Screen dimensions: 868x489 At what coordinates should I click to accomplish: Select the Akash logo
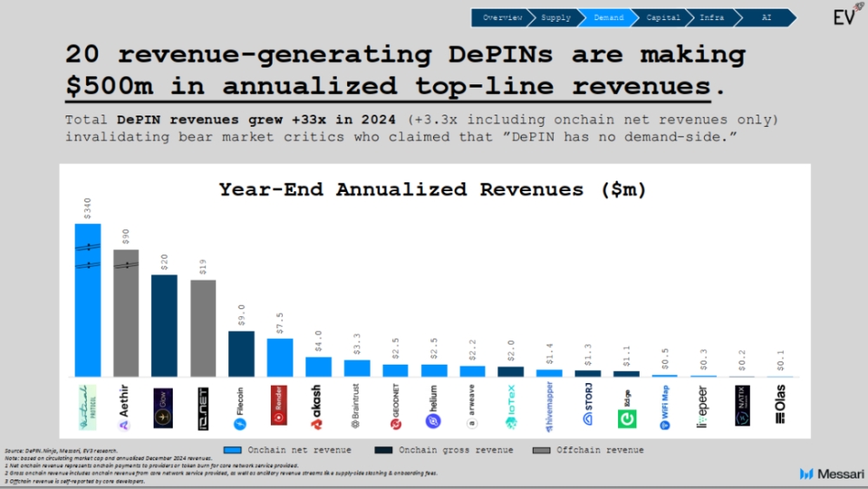318,407
